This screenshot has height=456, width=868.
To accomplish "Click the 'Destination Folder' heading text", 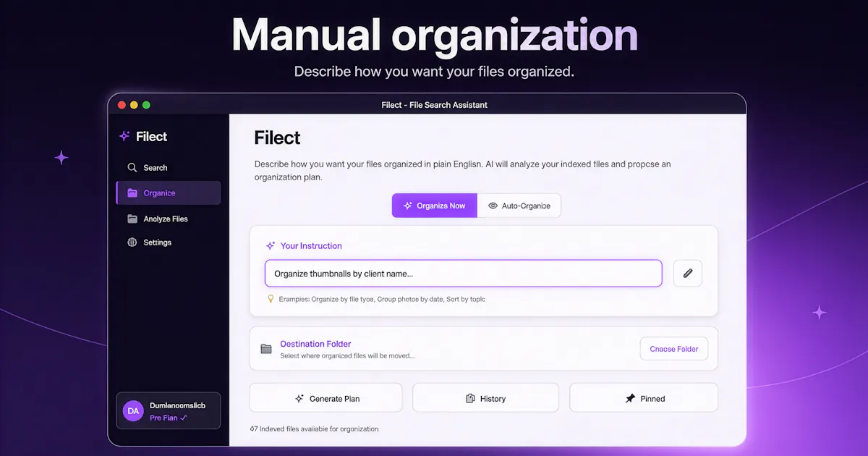I will click(x=315, y=344).
